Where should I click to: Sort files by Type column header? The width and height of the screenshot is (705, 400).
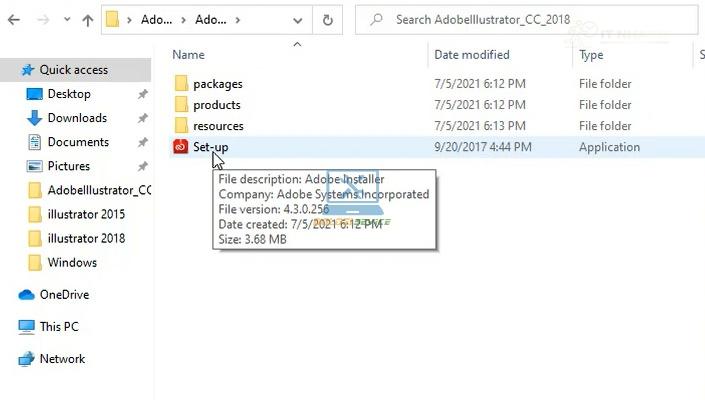click(591, 55)
